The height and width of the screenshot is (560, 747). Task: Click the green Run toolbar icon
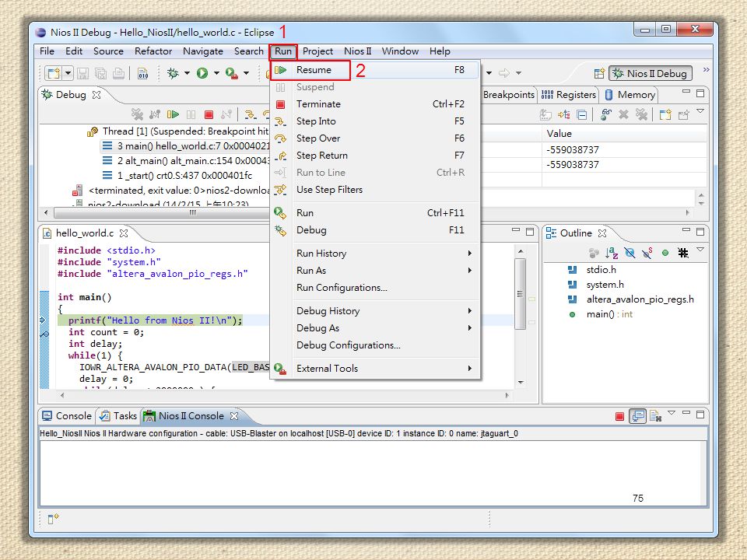(202, 73)
